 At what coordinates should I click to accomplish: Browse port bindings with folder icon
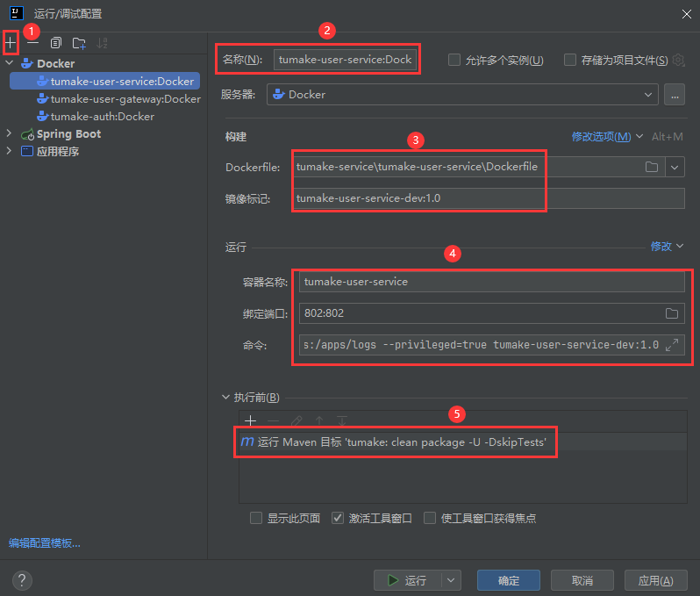pos(672,313)
